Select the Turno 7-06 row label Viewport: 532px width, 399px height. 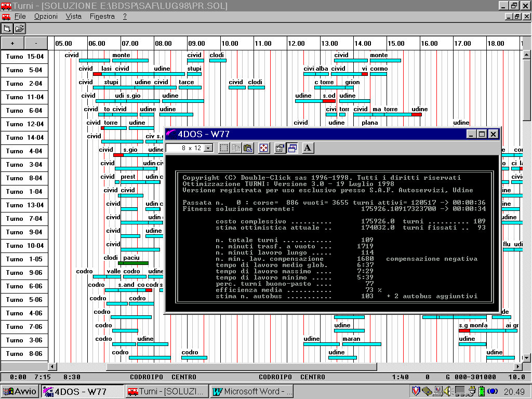click(x=24, y=327)
